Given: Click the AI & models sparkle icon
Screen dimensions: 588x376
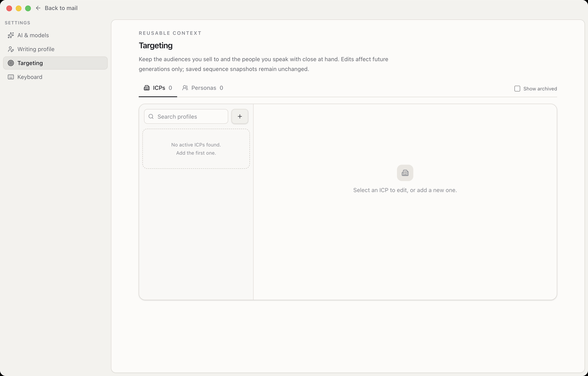Looking at the screenshot, I should coord(11,35).
